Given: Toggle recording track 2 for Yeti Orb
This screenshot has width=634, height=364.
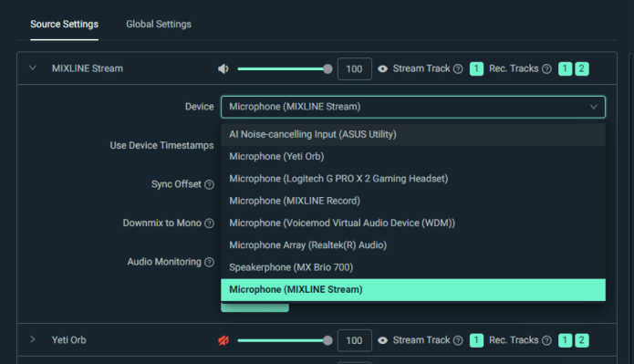Looking at the screenshot, I should (582, 340).
